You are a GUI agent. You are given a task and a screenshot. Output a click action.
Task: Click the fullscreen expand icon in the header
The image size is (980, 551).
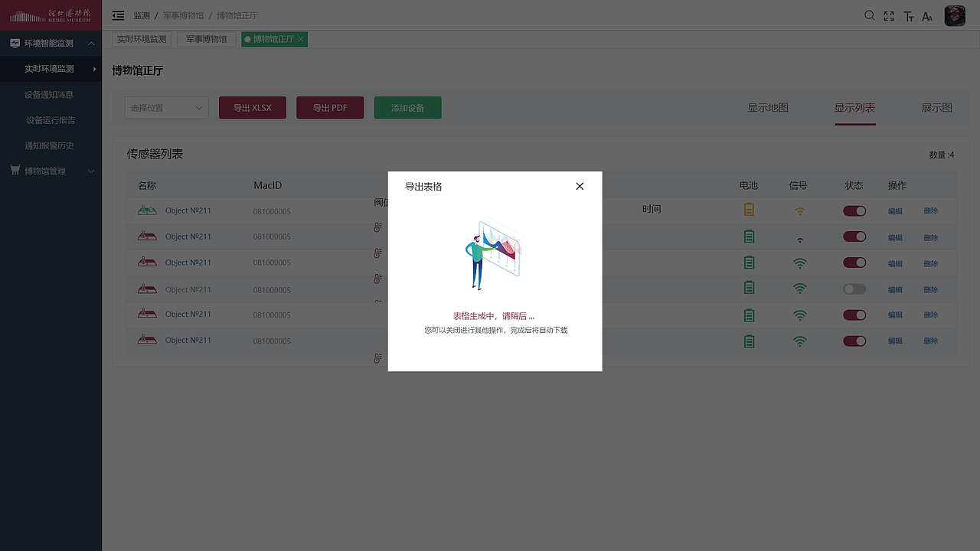[889, 15]
